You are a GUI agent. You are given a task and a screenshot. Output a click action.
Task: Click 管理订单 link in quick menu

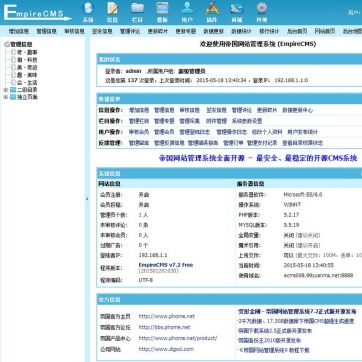[x=233, y=143]
